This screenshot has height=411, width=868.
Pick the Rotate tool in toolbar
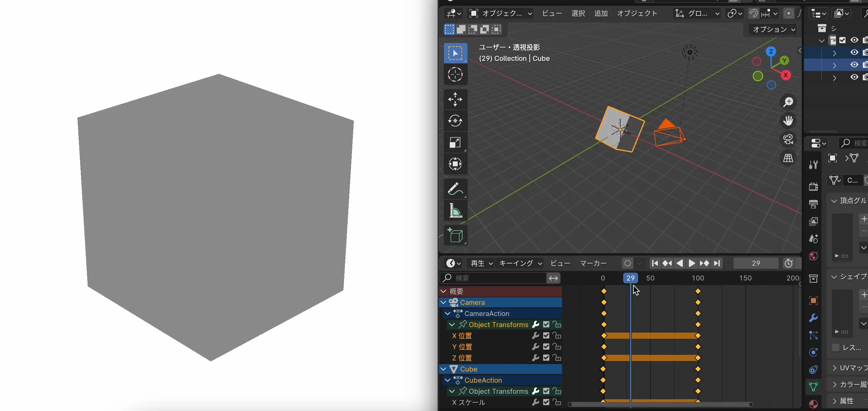click(456, 121)
